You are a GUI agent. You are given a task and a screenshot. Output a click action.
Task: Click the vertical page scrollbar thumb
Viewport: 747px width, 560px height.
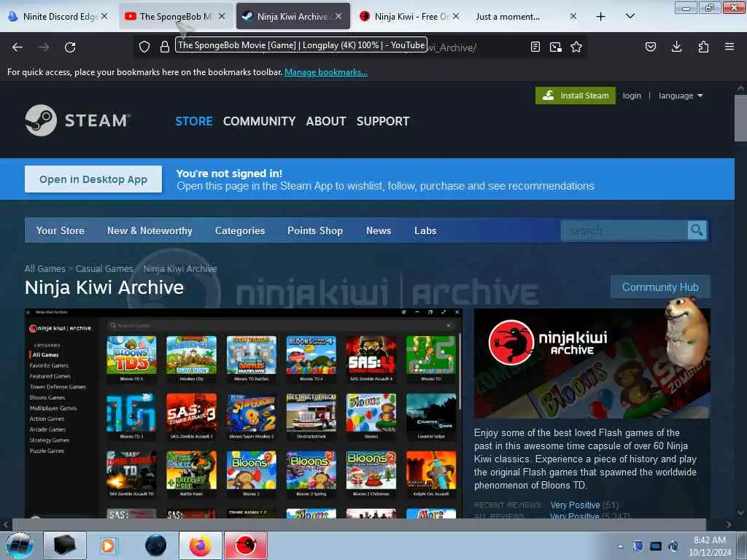coord(740,117)
